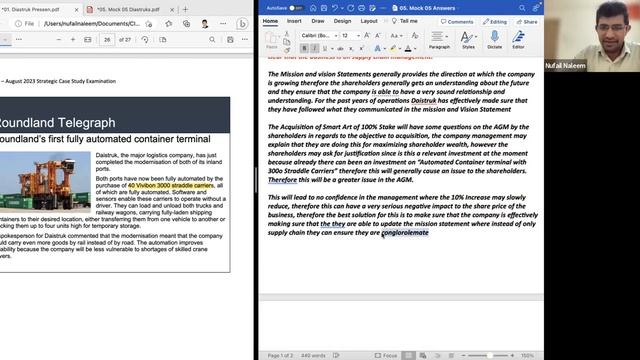Toggle Italic formatting

coord(314,49)
